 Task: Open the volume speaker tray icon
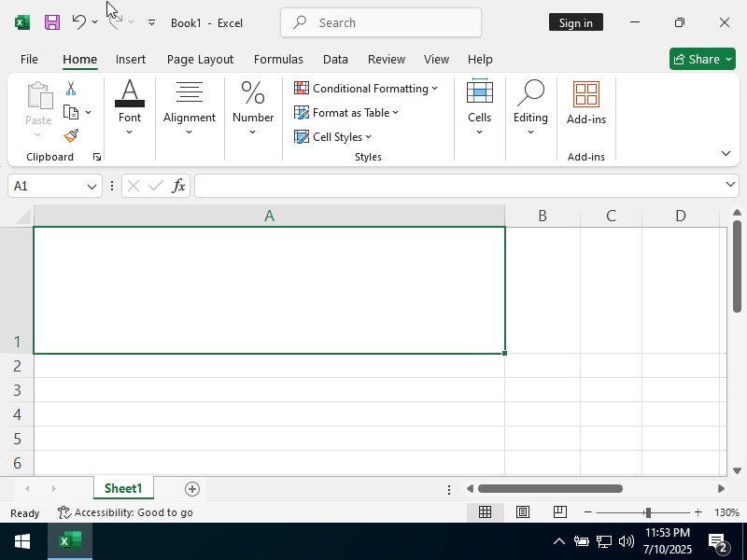[x=626, y=541]
